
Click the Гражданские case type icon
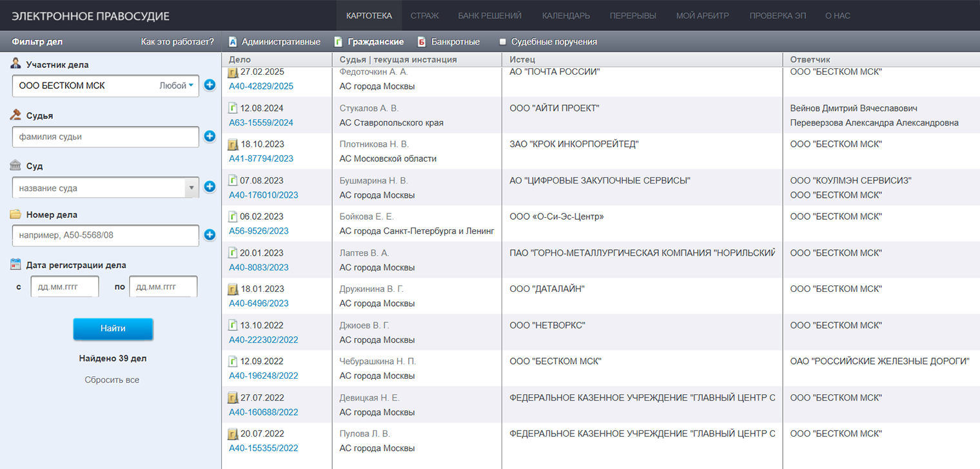click(338, 42)
